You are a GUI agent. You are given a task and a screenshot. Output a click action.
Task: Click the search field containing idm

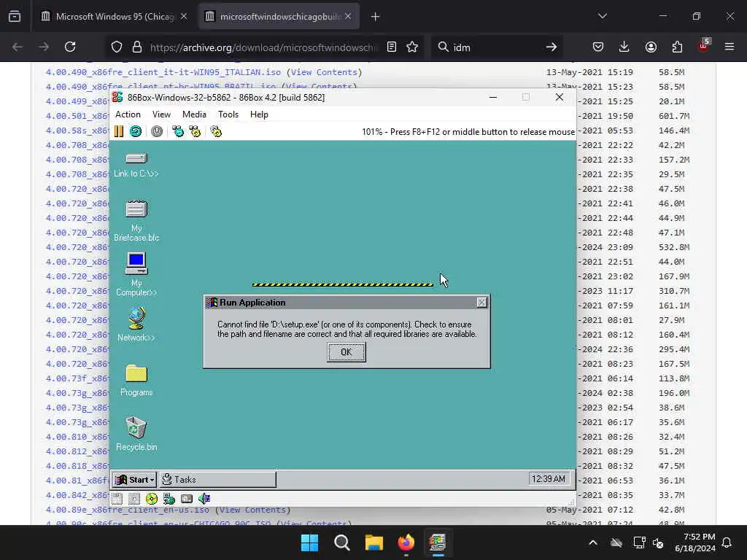coord(495,47)
